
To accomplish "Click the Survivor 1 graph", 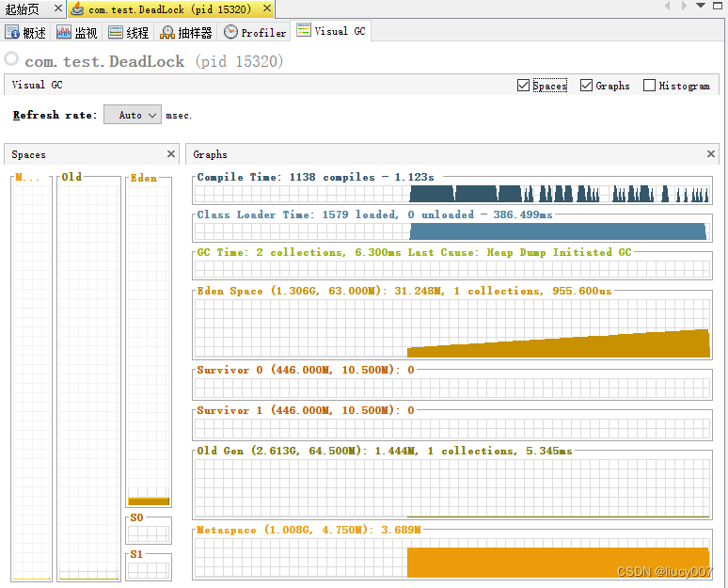I will coord(452,428).
